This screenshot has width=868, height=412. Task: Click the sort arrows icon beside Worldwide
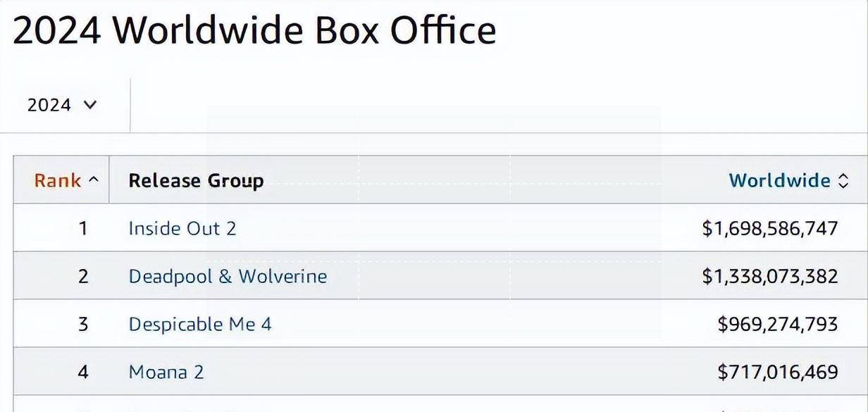click(843, 181)
